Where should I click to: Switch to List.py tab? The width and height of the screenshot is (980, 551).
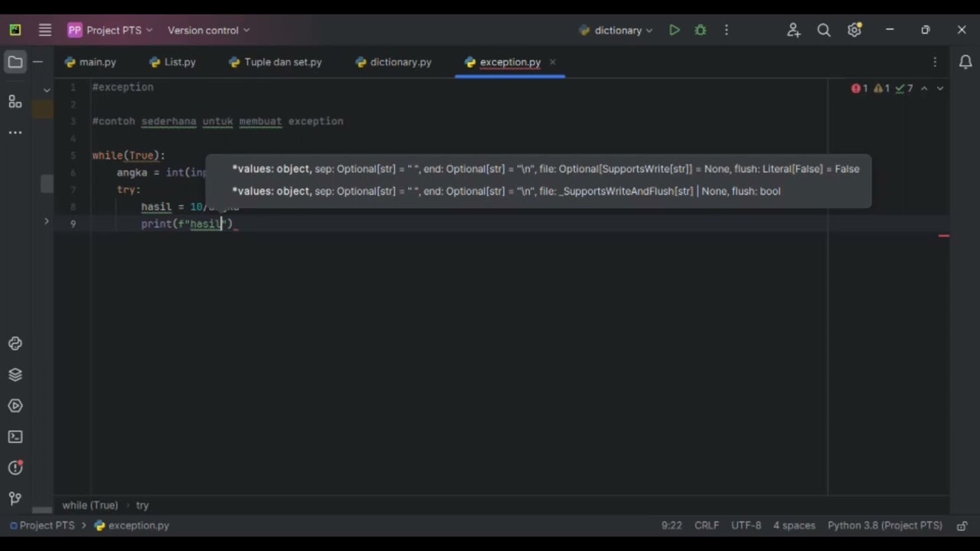click(172, 62)
